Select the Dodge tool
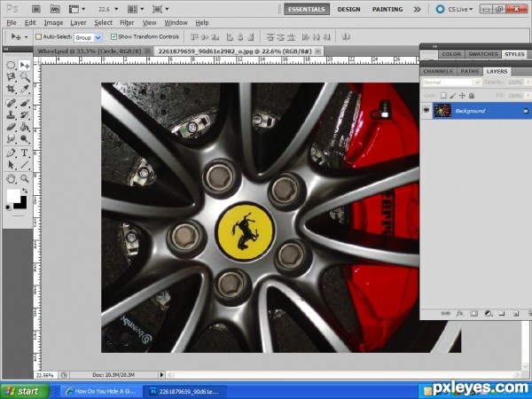This screenshot has height=399, width=532. pos(25,139)
